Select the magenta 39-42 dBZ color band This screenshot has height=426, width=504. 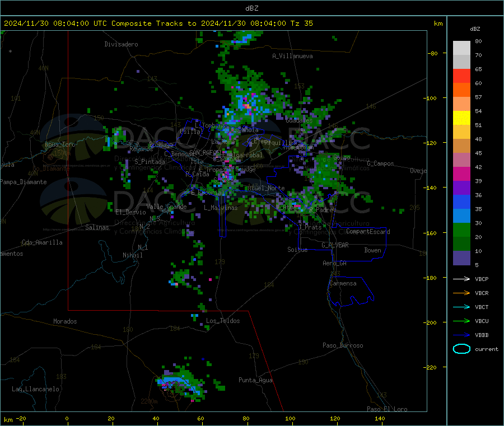[x=461, y=174]
